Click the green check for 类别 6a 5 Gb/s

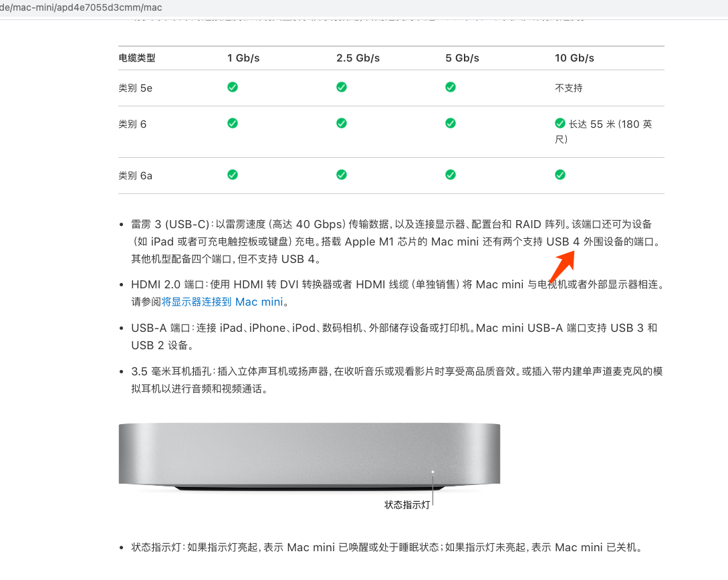click(x=451, y=175)
